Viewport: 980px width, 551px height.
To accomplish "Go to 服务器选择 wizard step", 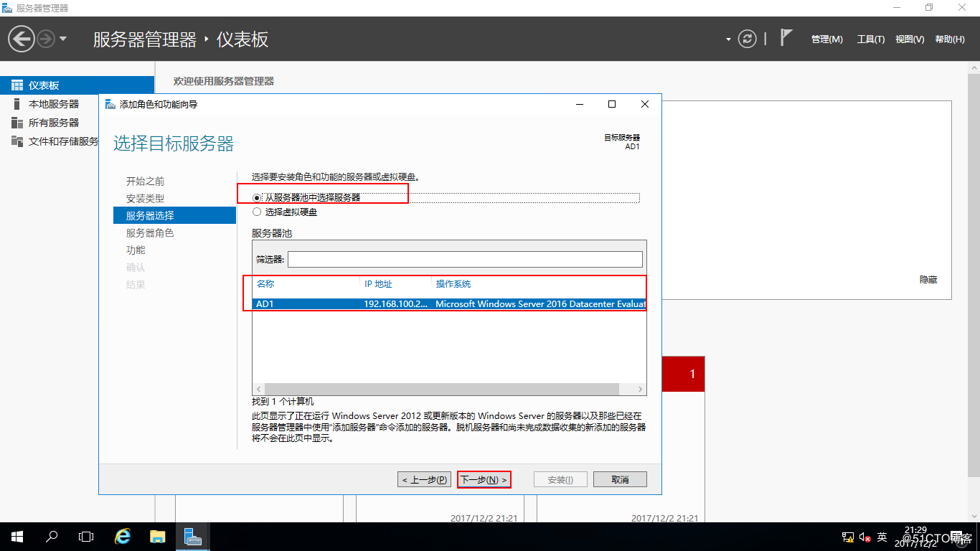I will [174, 215].
